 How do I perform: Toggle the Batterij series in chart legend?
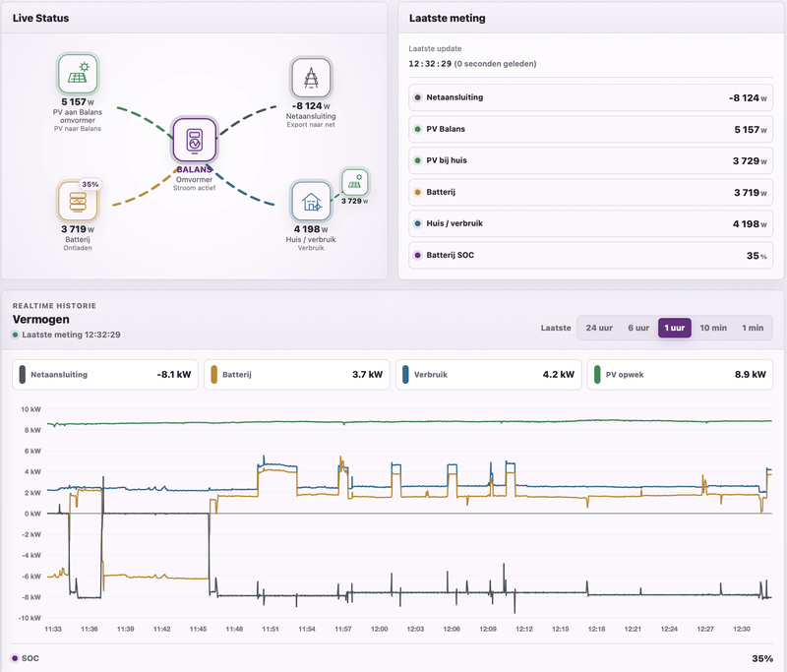click(x=297, y=375)
